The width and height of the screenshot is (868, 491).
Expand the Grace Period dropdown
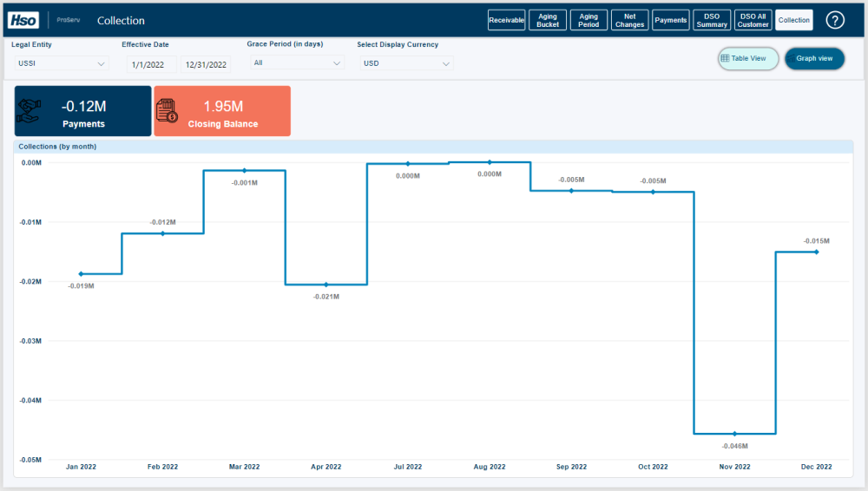tap(297, 63)
